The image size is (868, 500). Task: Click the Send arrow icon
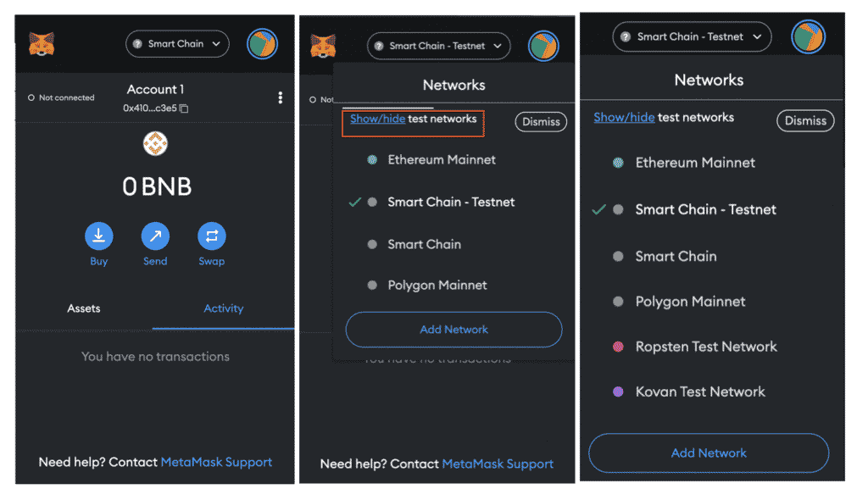tap(155, 236)
